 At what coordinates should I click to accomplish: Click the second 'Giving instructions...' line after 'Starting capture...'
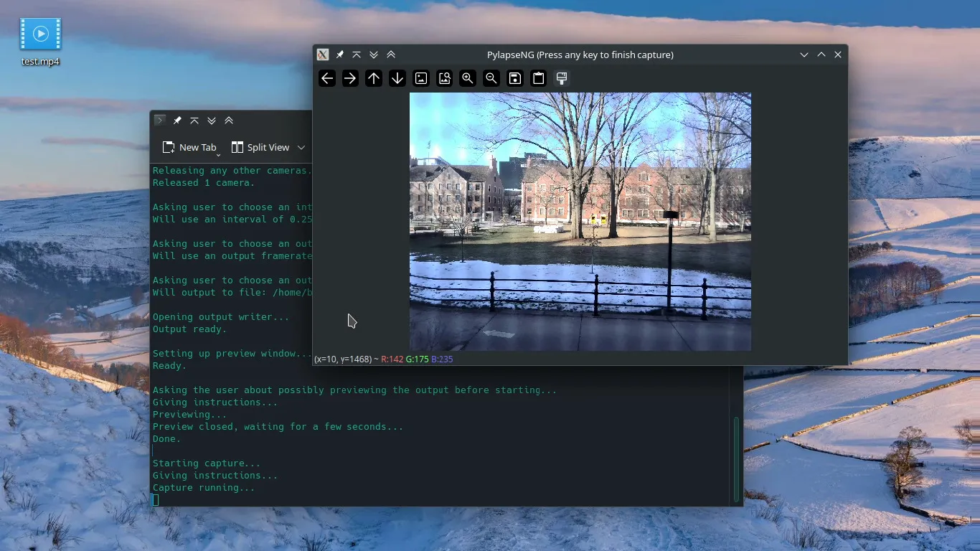[215, 476]
